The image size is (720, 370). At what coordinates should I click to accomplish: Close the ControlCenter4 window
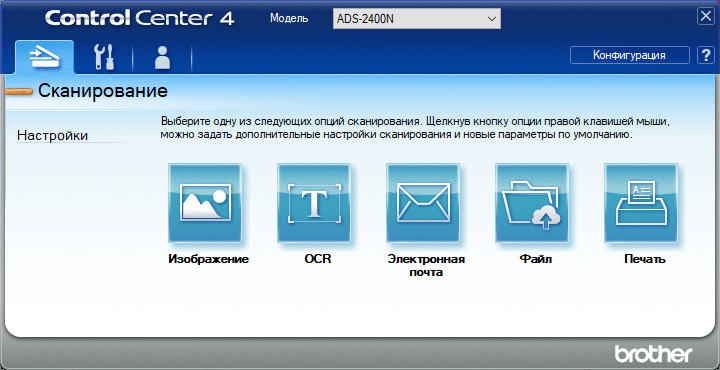[705, 17]
